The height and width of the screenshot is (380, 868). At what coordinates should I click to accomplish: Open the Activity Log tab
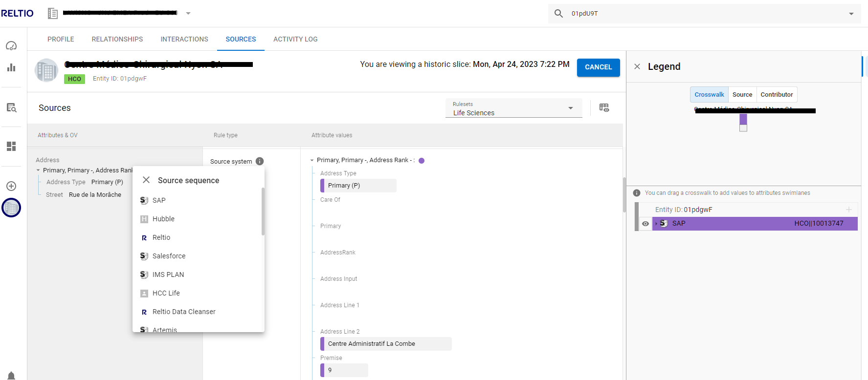tap(295, 39)
